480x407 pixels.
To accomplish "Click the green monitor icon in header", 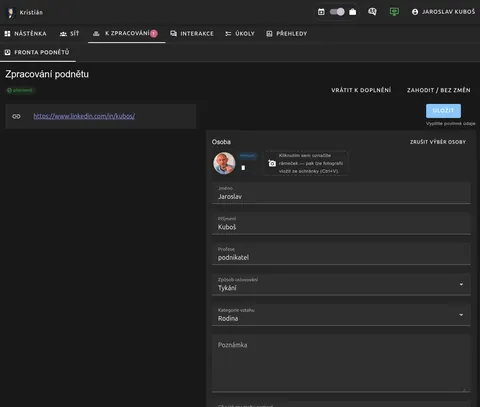I will [x=394, y=12].
